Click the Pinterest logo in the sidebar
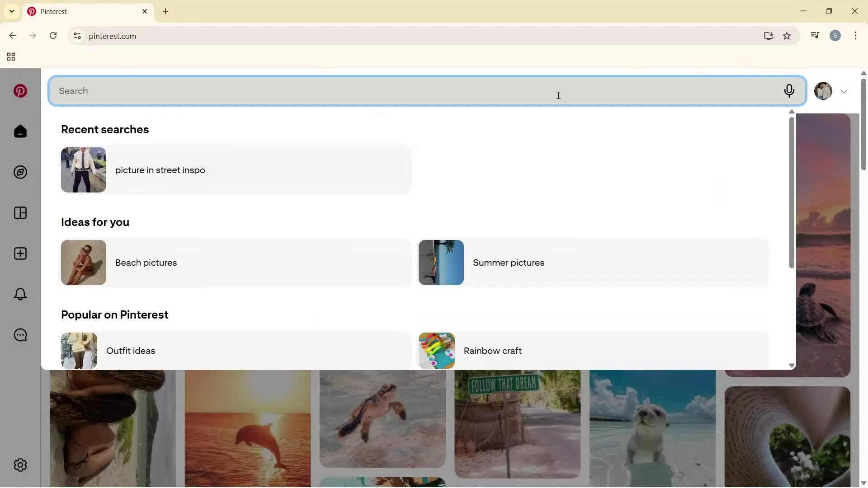Image resolution: width=868 pixels, height=488 pixels. point(20,91)
